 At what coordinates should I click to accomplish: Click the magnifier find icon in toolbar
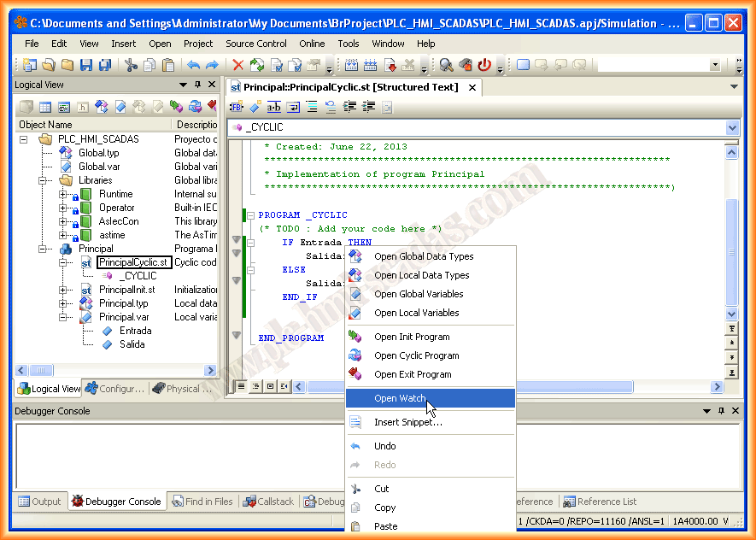point(446,65)
